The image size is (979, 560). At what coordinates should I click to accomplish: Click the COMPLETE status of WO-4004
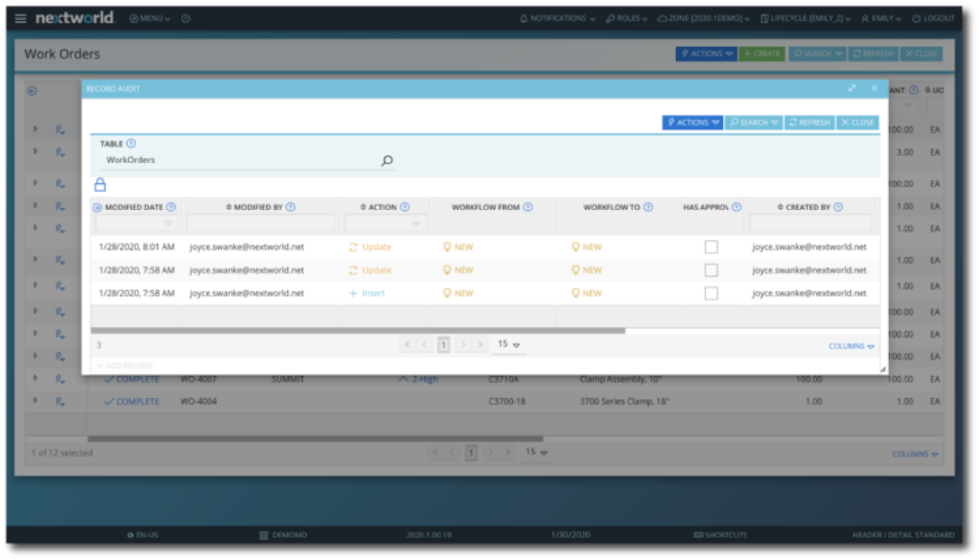pos(132,401)
